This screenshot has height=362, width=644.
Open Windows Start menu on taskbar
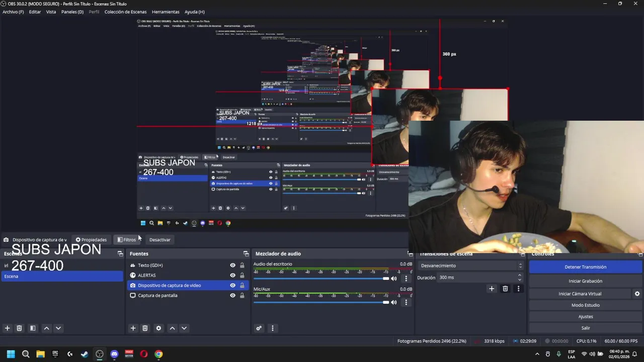pyautogui.click(x=11, y=354)
